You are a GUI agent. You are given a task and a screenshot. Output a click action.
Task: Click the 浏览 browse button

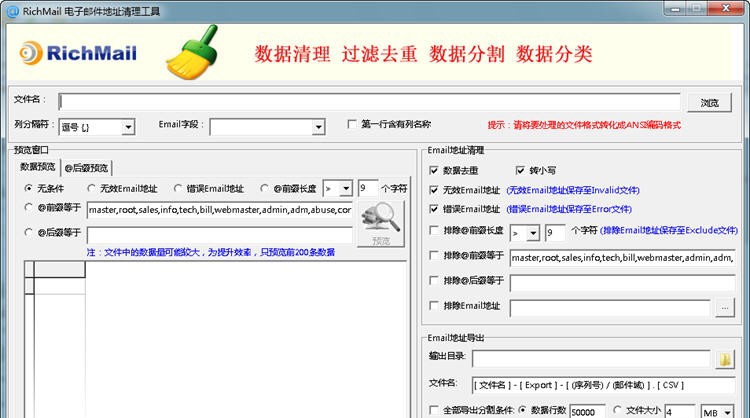(x=709, y=103)
